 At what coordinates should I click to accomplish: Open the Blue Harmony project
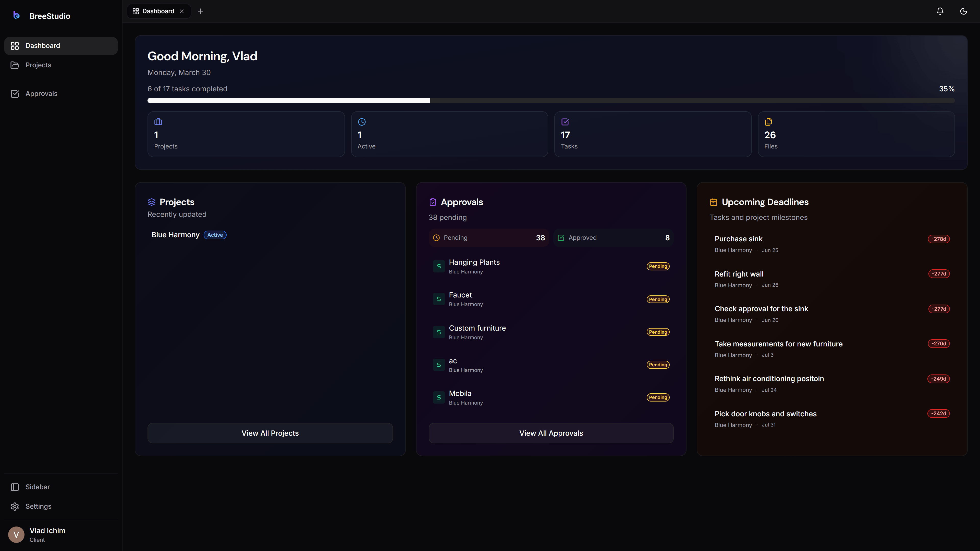tap(175, 235)
